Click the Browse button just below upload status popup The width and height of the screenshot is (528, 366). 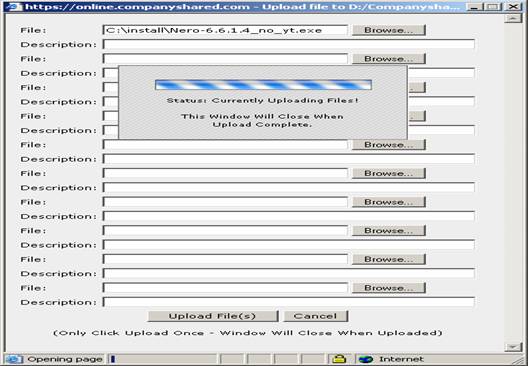(x=389, y=145)
